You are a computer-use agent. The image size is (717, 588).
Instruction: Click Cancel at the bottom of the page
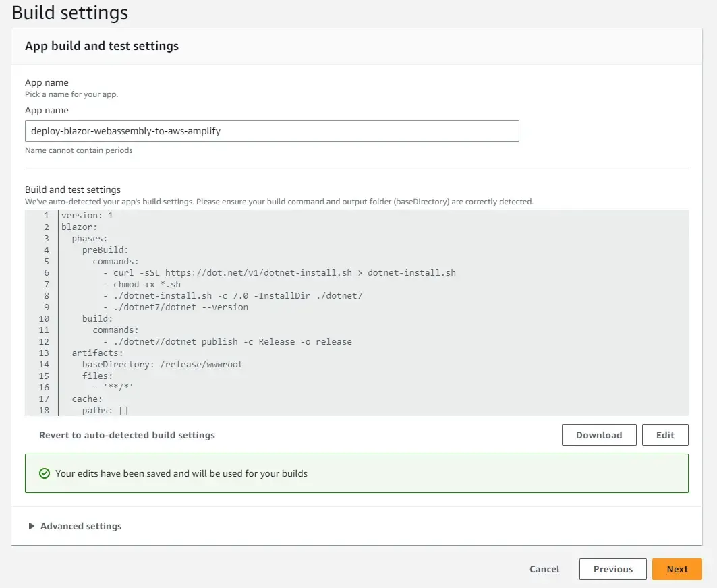pyautogui.click(x=544, y=568)
